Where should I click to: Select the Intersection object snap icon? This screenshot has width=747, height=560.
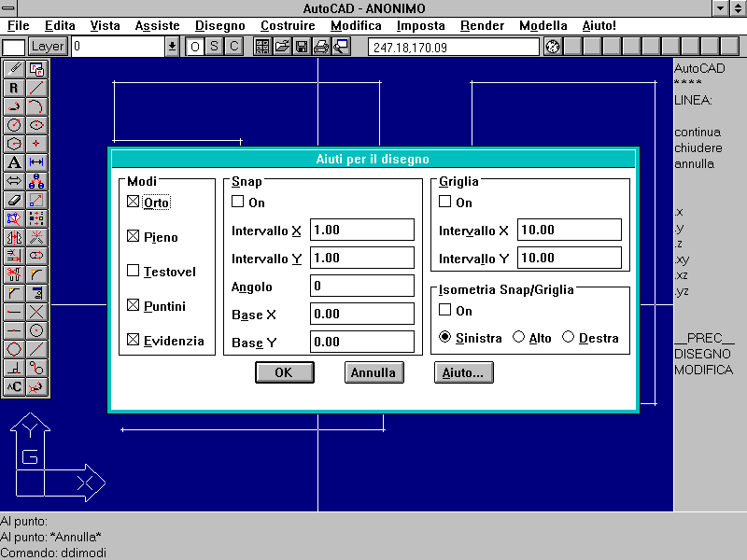coord(36,312)
